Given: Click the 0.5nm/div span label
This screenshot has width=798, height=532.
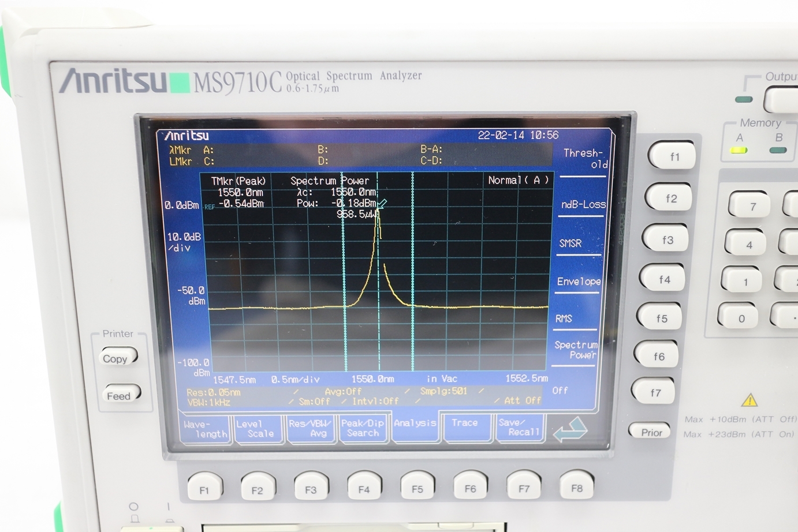Looking at the screenshot, I should coord(295,380).
